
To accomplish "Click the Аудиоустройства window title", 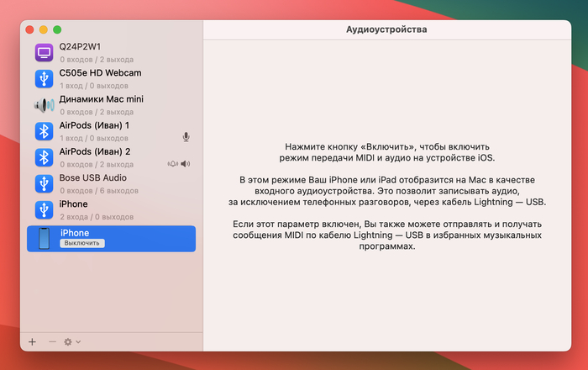I will pos(386,29).
